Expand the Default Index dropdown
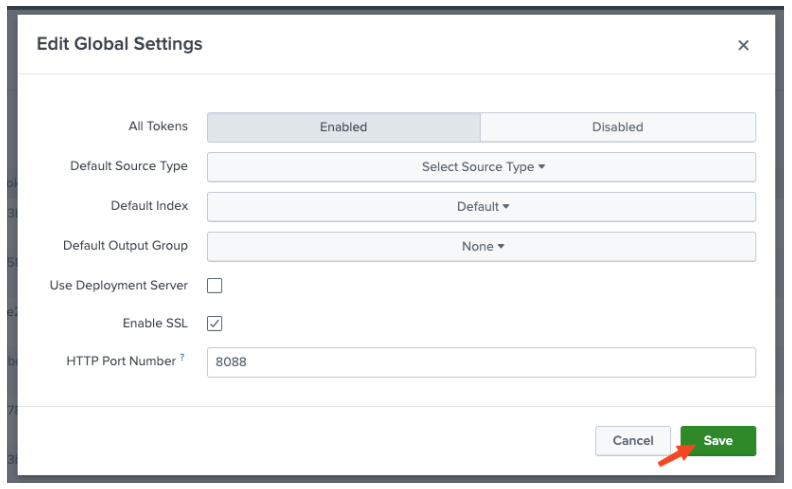Screen dimensions: 792x489 coord(481,207)
